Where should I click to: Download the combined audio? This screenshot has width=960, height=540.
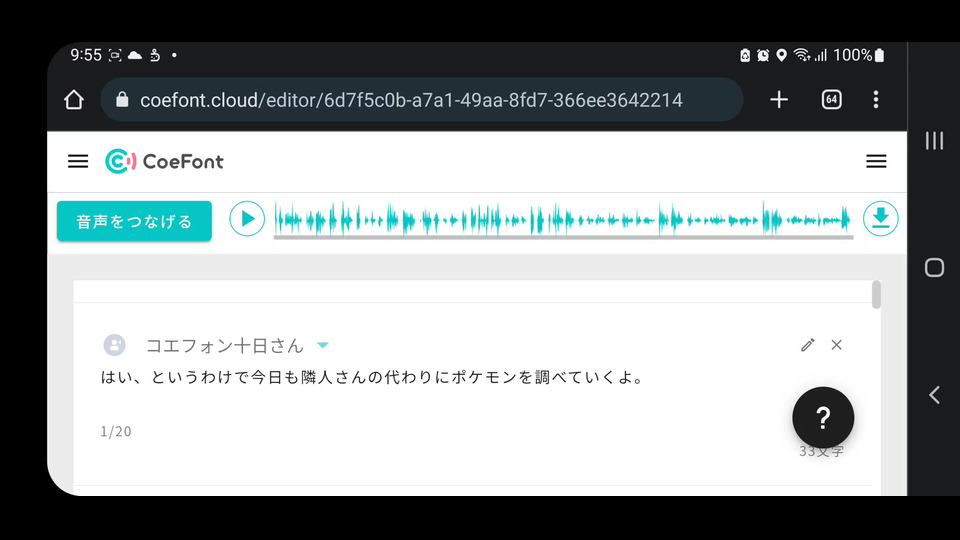tap(880, 219)
